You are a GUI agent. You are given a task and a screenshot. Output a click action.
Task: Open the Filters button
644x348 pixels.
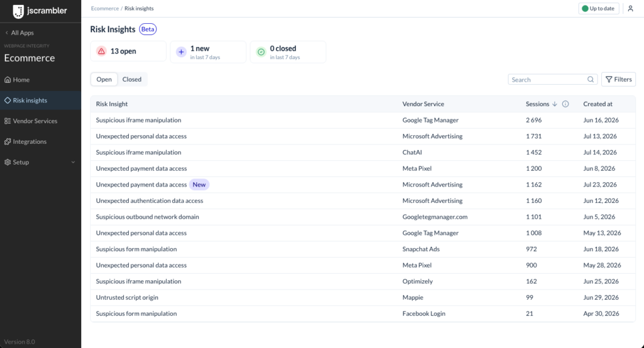tap(619, 79)
